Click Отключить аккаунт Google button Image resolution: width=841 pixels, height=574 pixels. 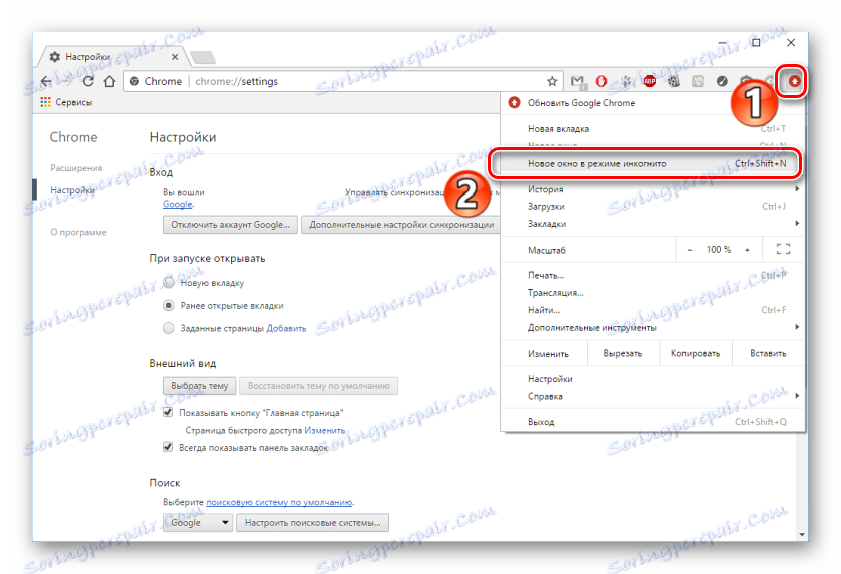tap(230, 225)
